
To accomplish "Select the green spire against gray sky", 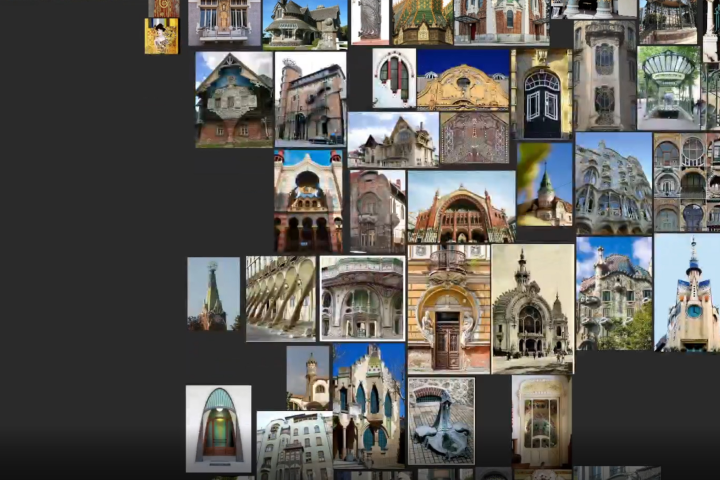I will [x=213, y=294].
